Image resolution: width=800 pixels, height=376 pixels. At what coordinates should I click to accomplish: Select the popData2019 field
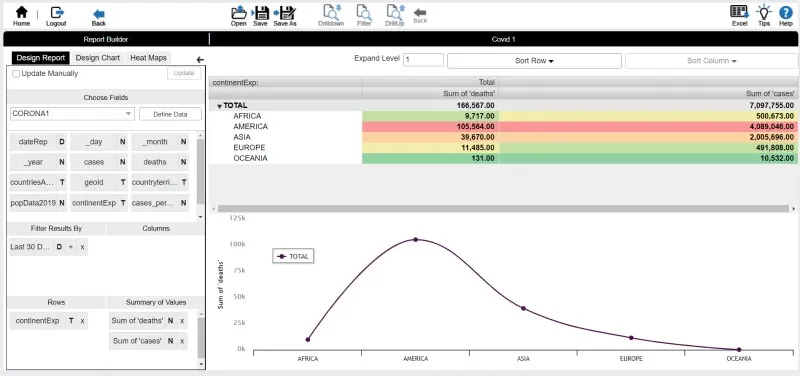point(38,203)
